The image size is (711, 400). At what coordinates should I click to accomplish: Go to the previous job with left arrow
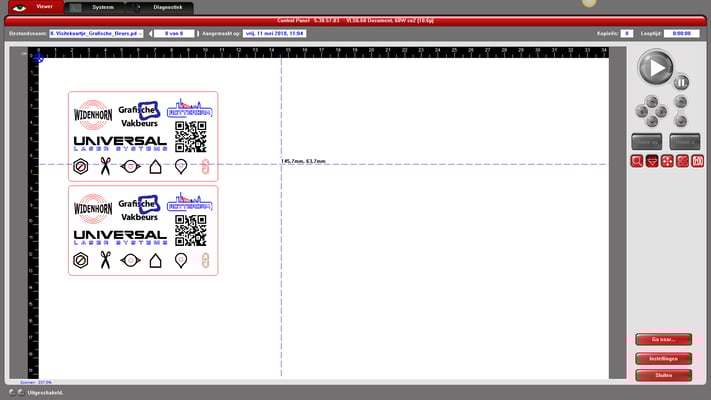point(153,33)
